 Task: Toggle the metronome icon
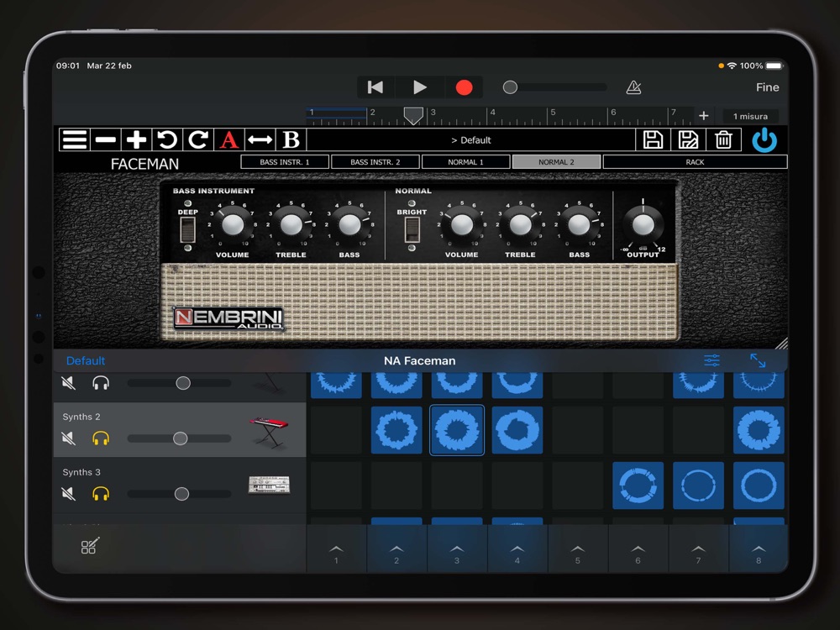pyautogui.click(x=633, y=87)
